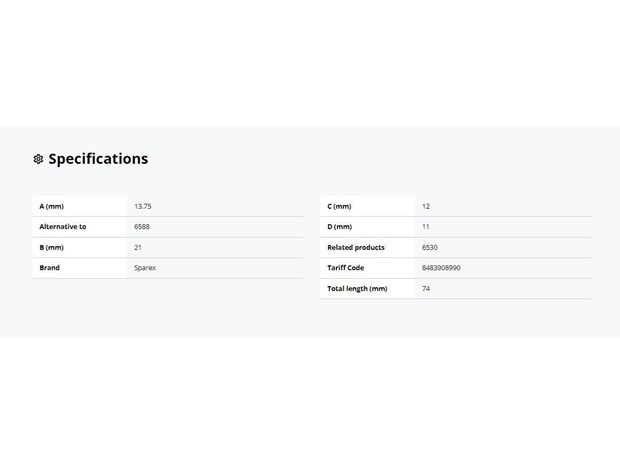Select the B value 21
Viewport: 620px width, 465px height.
(x=138, y=248)
